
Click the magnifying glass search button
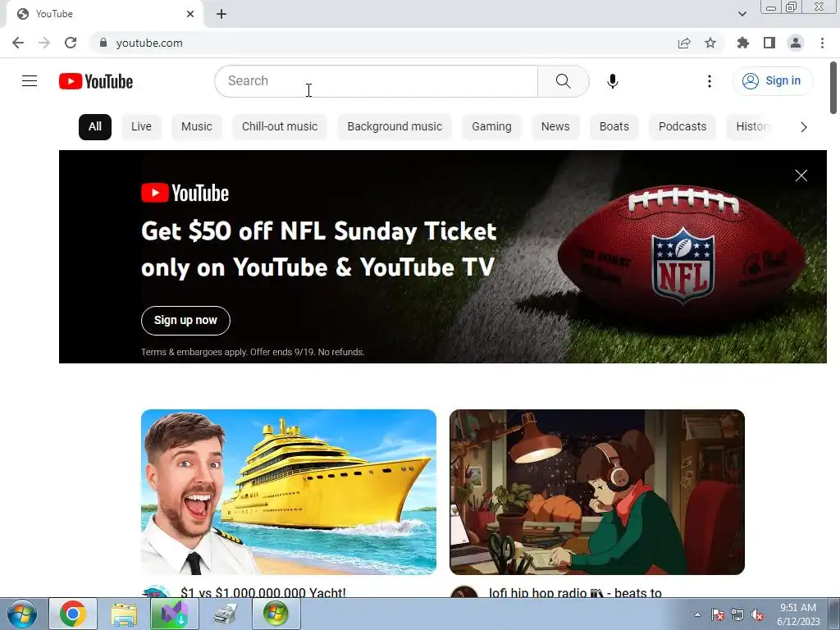point(563,81)
